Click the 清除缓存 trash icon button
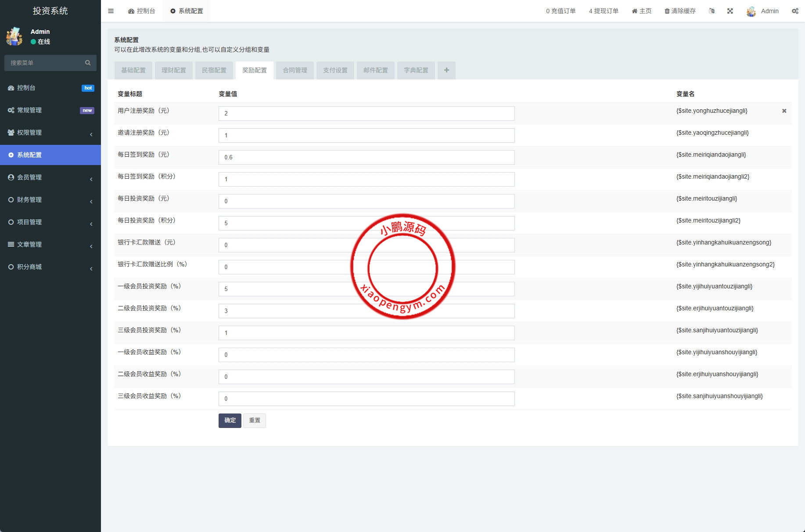This screenshot has height=532, width=805. (680, 11)
